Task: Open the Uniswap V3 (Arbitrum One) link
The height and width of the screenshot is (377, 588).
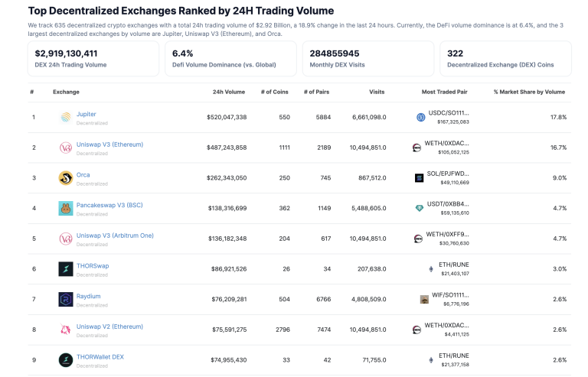Action: [x=115, y=235]
